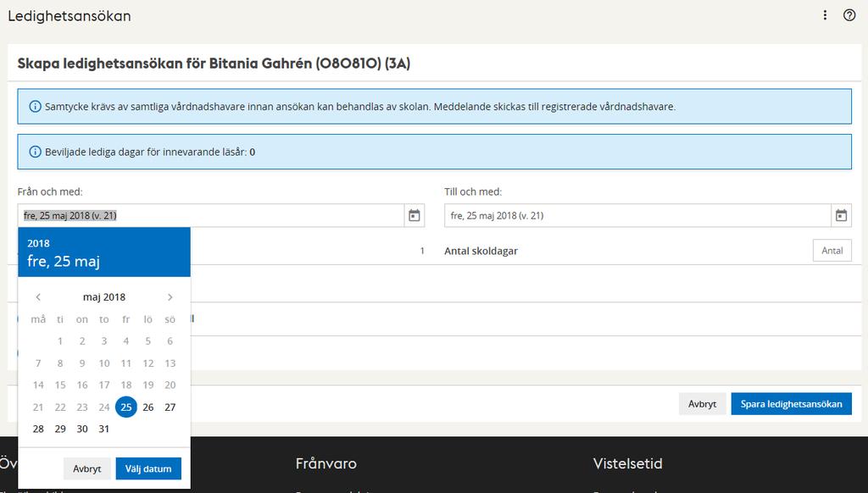Screen dimensions: 868x493
Task: Click year 2018 in date picker header
Action: 38,243
